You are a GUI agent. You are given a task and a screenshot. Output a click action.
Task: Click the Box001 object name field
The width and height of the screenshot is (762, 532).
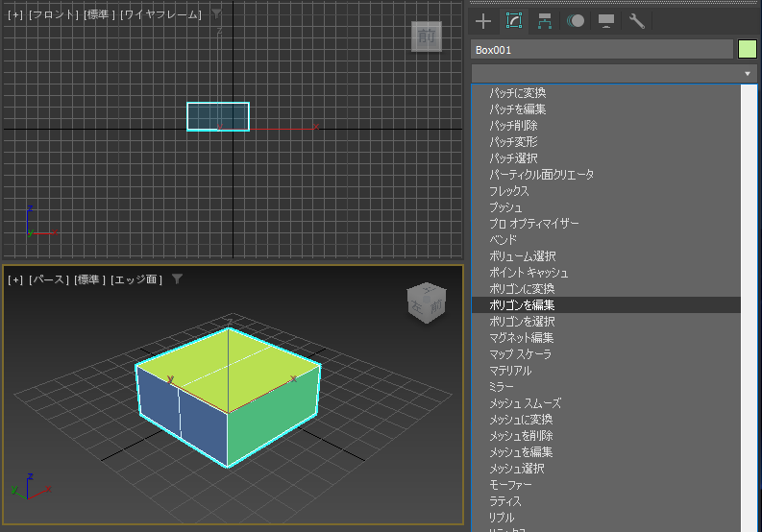602,50
